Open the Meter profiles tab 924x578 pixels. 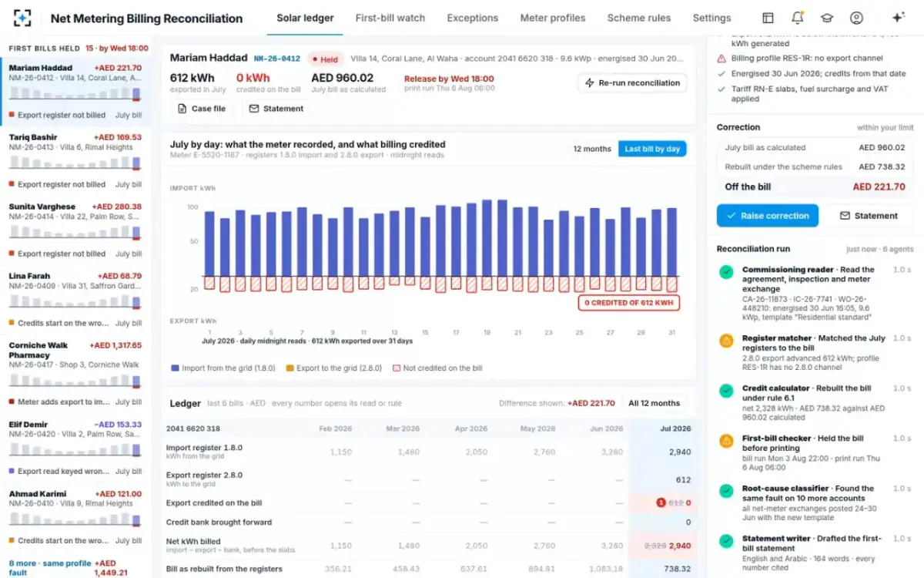click(553, 18)
